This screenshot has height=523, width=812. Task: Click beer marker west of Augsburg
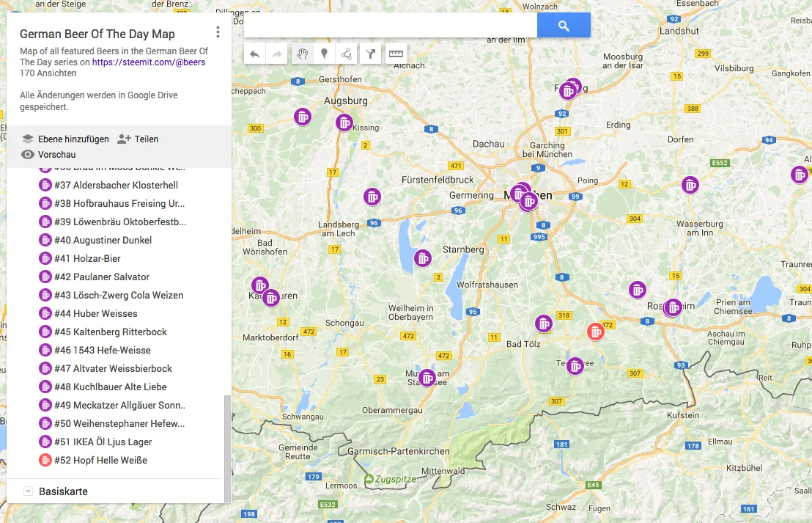pos(303,117)
